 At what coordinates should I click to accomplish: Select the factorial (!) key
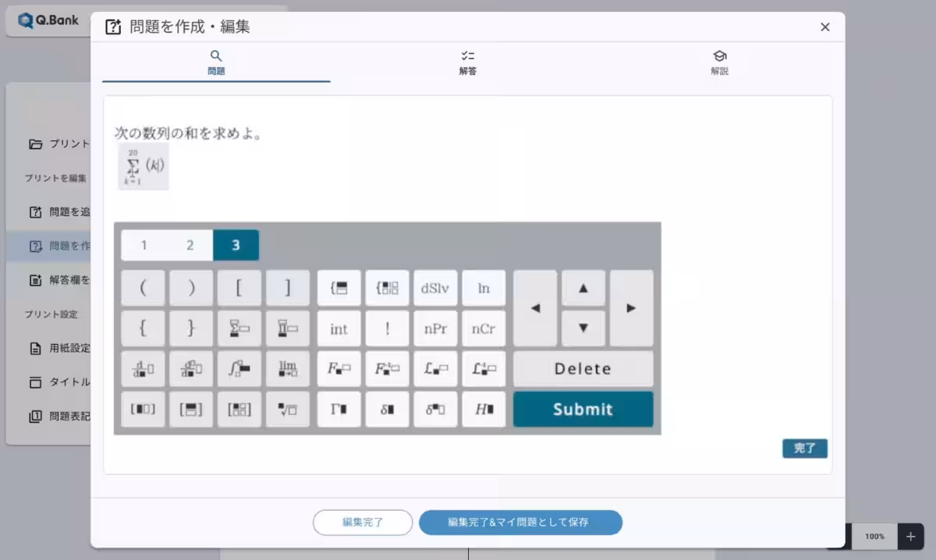pyautogui.click(x=387, y=328)
